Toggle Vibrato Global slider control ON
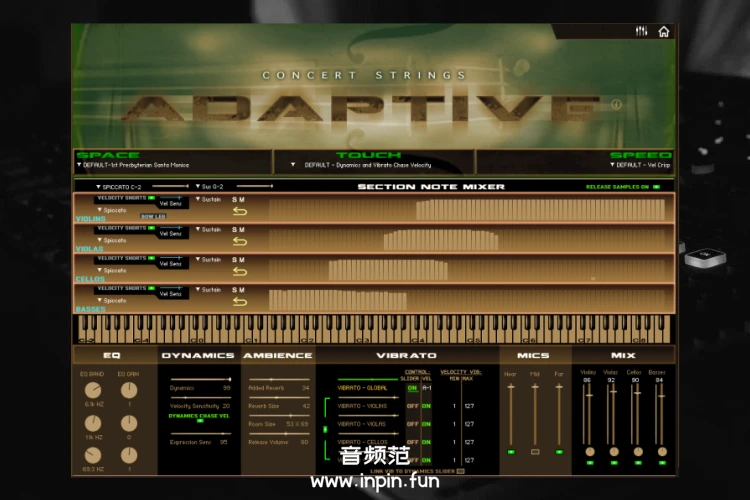Image resolution: width=750 pixels, height=500 pixels. pos(412,388)
